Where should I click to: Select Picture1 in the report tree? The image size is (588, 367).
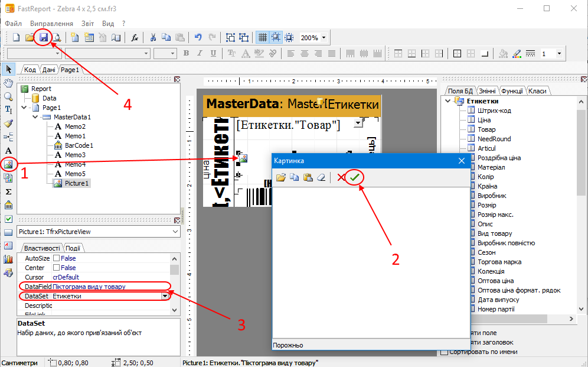point(76,184)
